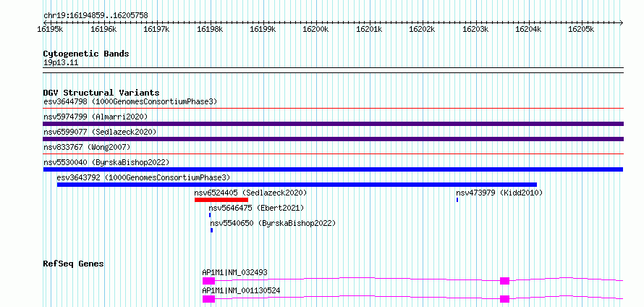This screenshot has height=307, width=644.
Task: Click the 16197k ruler tick label
Action: tap(156, 29)
